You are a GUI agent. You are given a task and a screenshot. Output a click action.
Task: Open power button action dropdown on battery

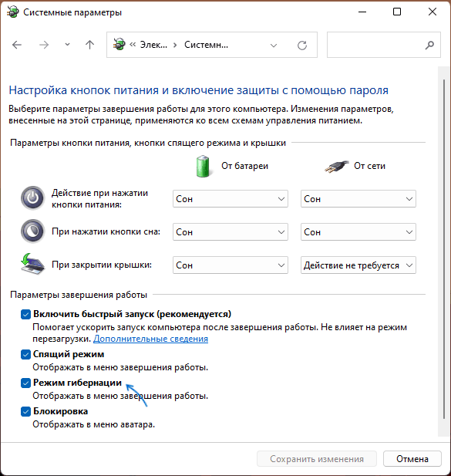pyautogui.click(x=231, y=199)
